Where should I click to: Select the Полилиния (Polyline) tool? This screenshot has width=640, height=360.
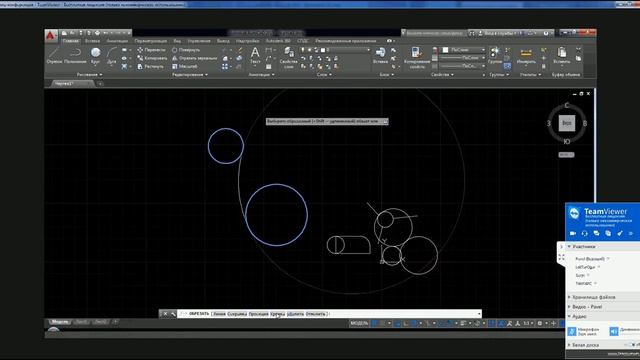[75, 56]
